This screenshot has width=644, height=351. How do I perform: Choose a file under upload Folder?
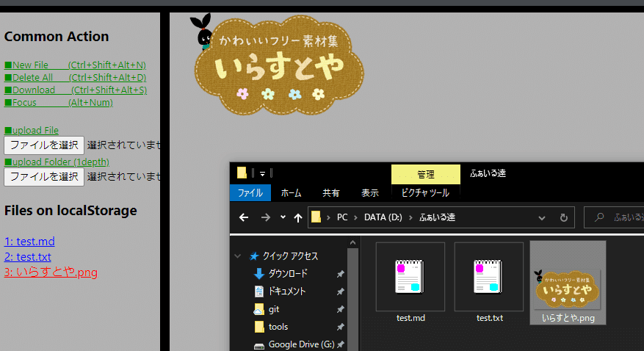coord(44,177)
